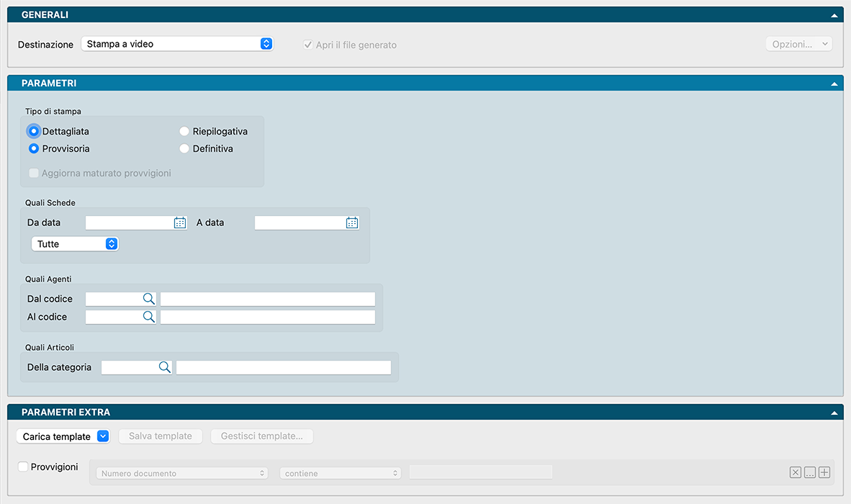Collapse the Generali section
The image size is (851, 504).
834,15
